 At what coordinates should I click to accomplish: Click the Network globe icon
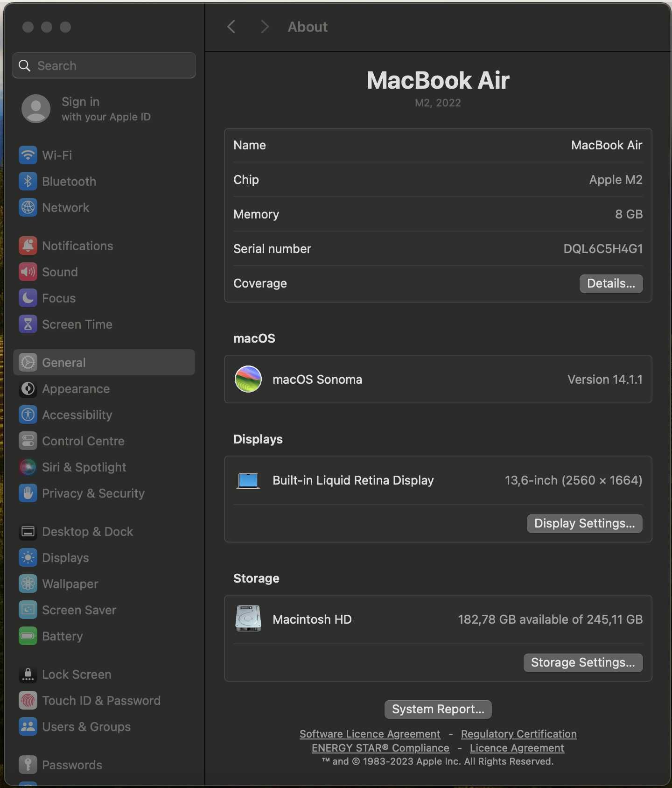pyautogui.click(x=28, y=207)
